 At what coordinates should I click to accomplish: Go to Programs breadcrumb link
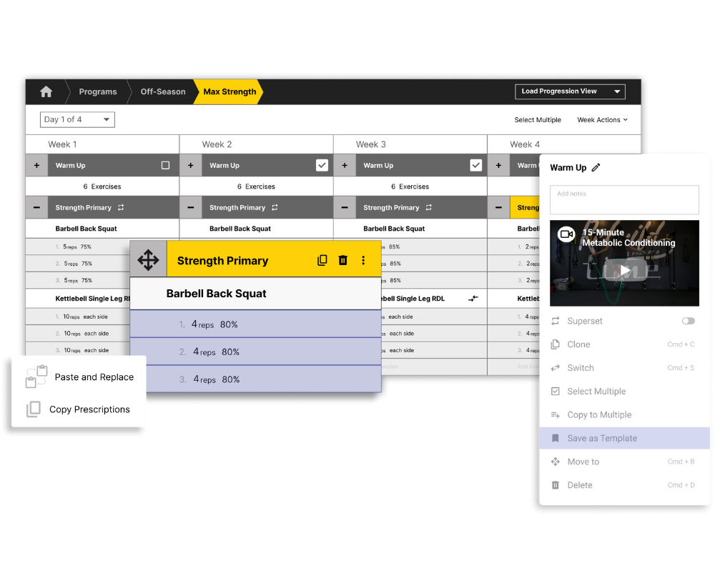point(98,91)
